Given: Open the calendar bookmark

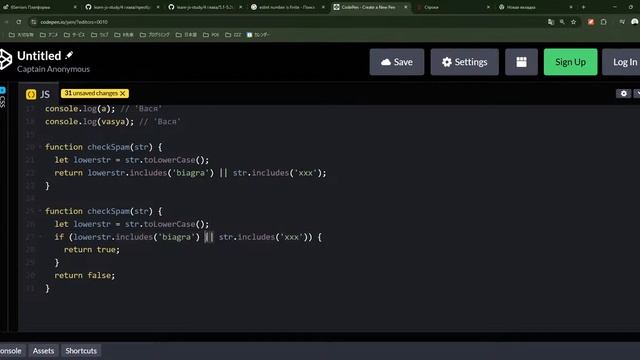Looking at the screenshot, I should [258, 35].
